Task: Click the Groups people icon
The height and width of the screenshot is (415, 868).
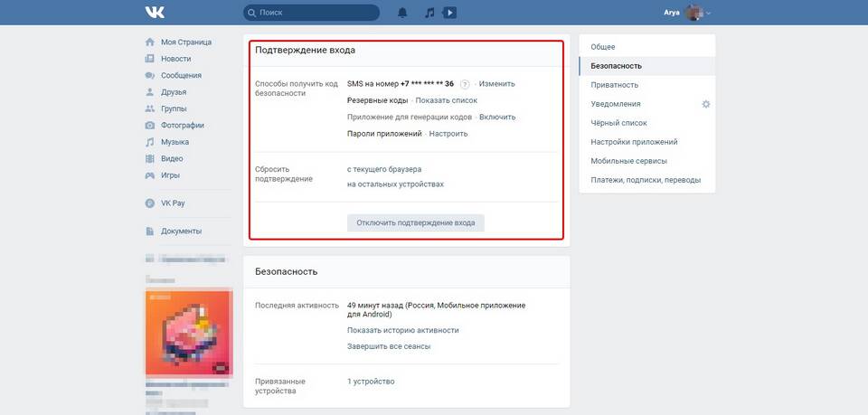Action: (x=149, y=108)
